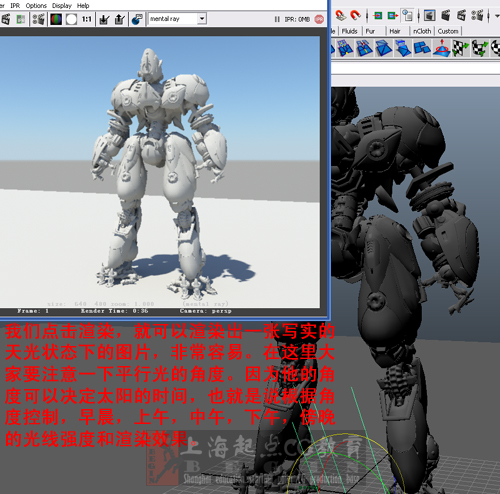Click the input connections icon
Screen dimensions: 500x494
coord(378,15)
